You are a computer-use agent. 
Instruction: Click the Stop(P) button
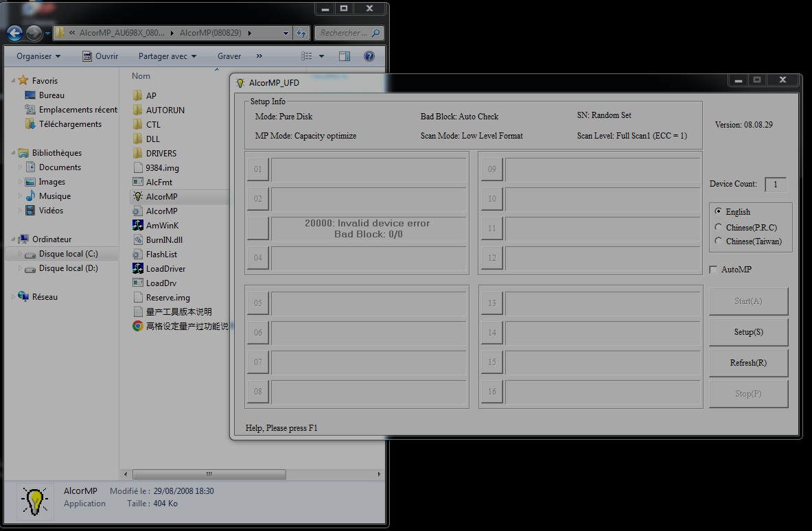tap(748, 394)
